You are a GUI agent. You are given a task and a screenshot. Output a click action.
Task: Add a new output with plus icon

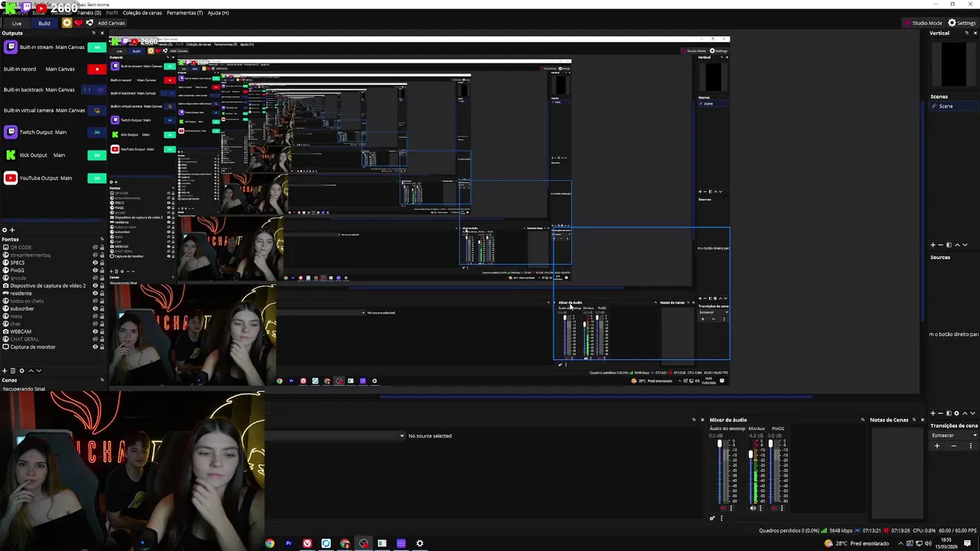pos(12,230)
